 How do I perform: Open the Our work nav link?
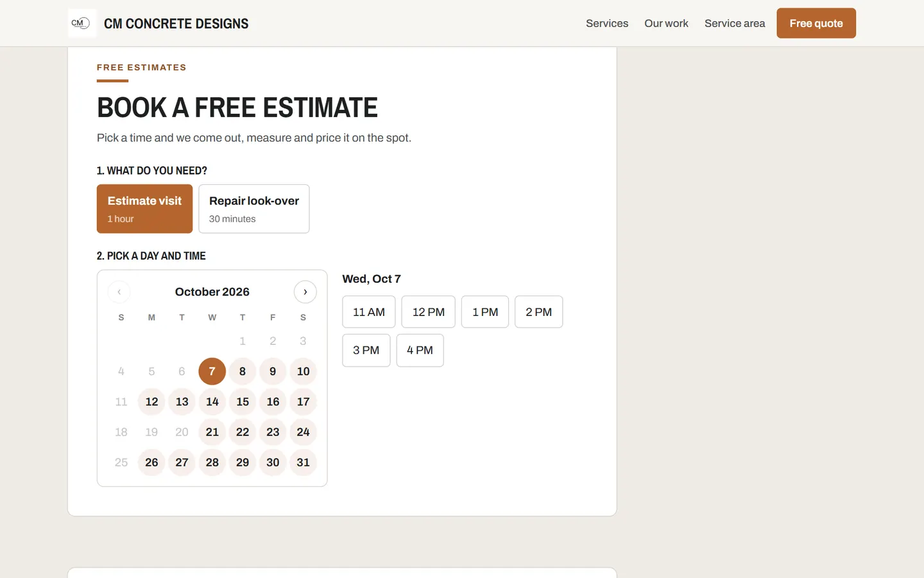point(666,23)
